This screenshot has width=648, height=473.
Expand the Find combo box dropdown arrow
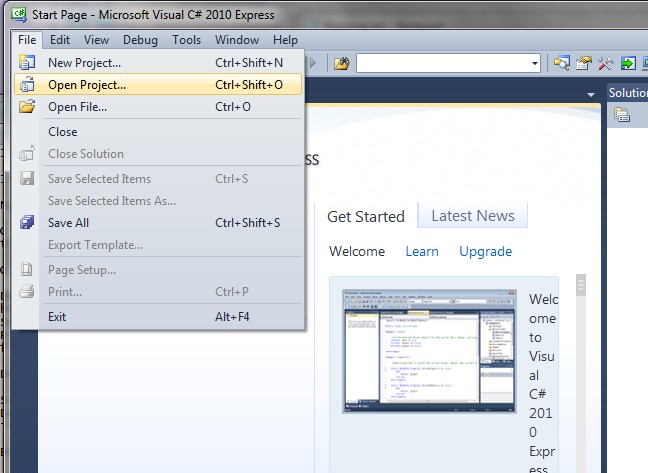[534, 63]
